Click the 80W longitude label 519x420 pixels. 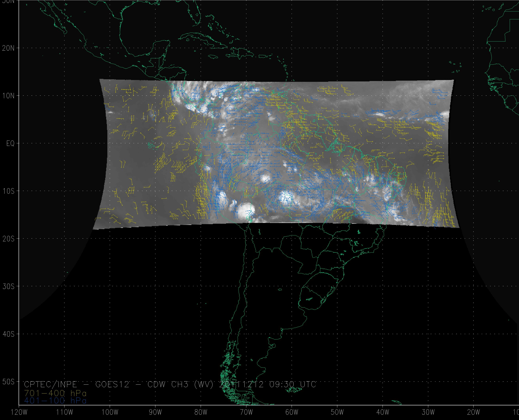point(201,412)
